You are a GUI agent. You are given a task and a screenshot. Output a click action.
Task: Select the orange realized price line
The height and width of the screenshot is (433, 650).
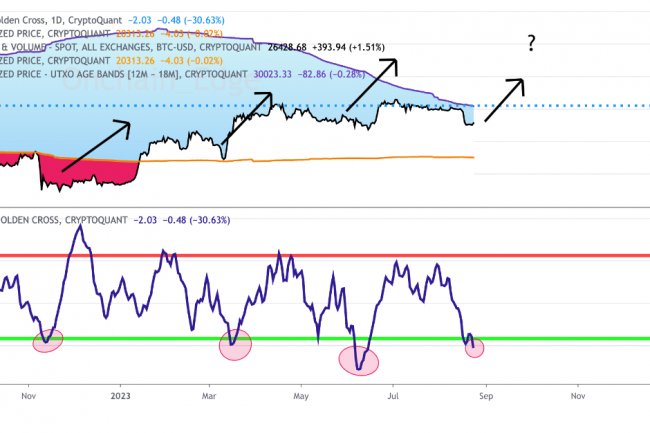[350, 157]
